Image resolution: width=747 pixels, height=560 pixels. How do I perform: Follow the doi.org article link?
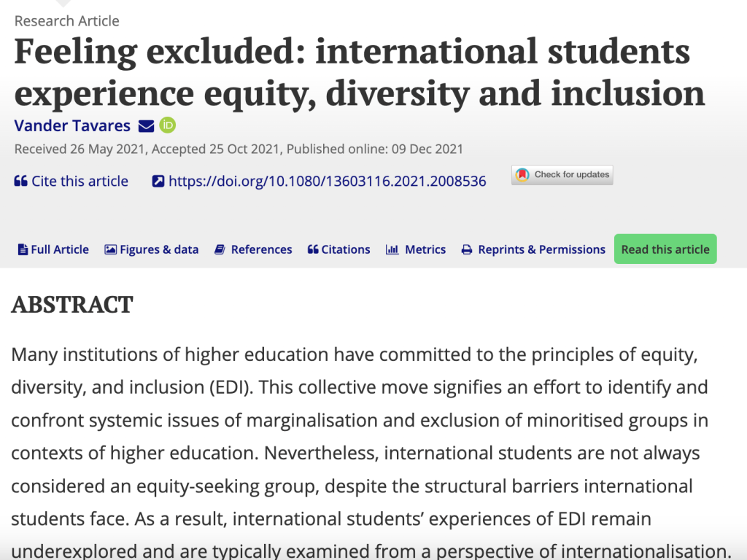point(328,182)
